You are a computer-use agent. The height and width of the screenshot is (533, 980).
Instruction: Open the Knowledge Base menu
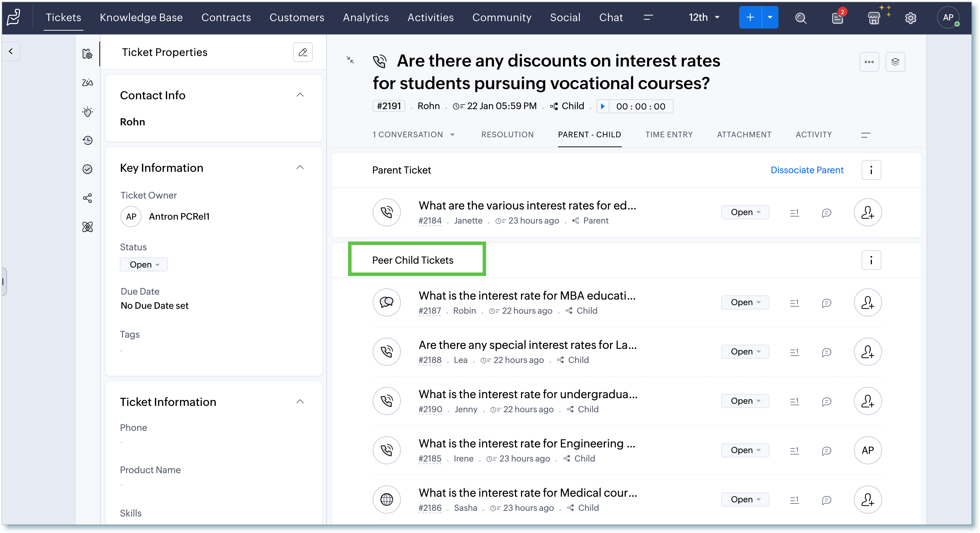(141, 18)
